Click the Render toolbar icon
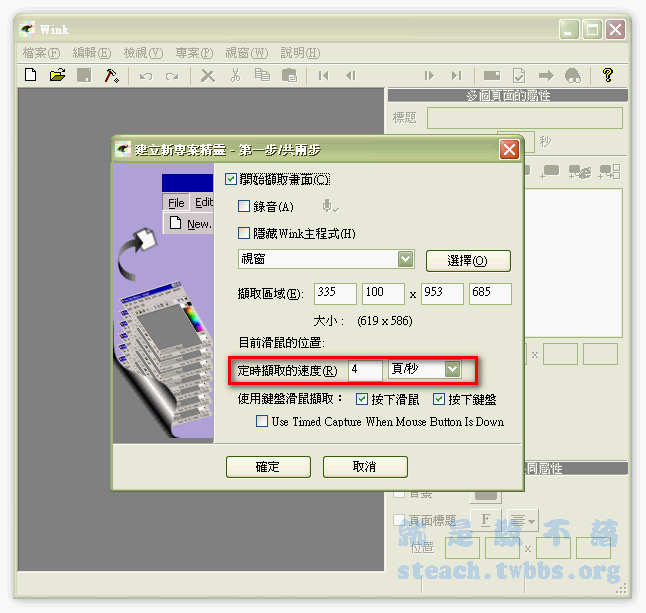 click(492, 75)
